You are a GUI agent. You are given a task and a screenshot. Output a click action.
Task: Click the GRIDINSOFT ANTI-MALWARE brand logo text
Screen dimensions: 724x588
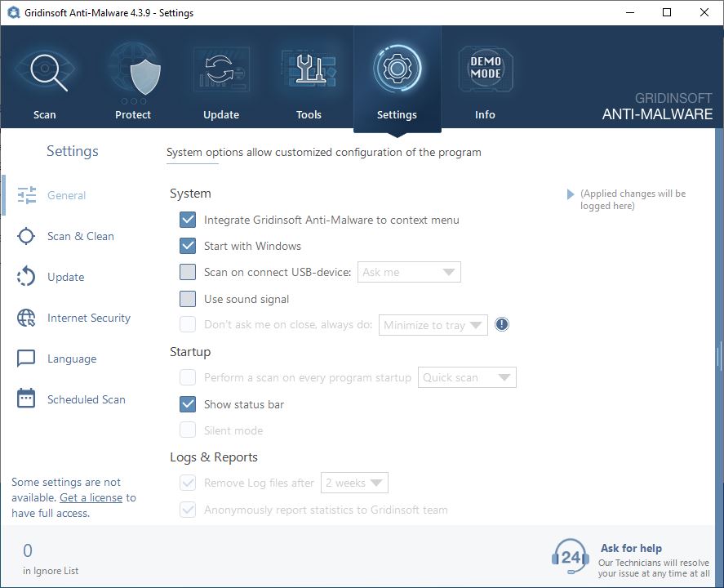pos(657,107)
